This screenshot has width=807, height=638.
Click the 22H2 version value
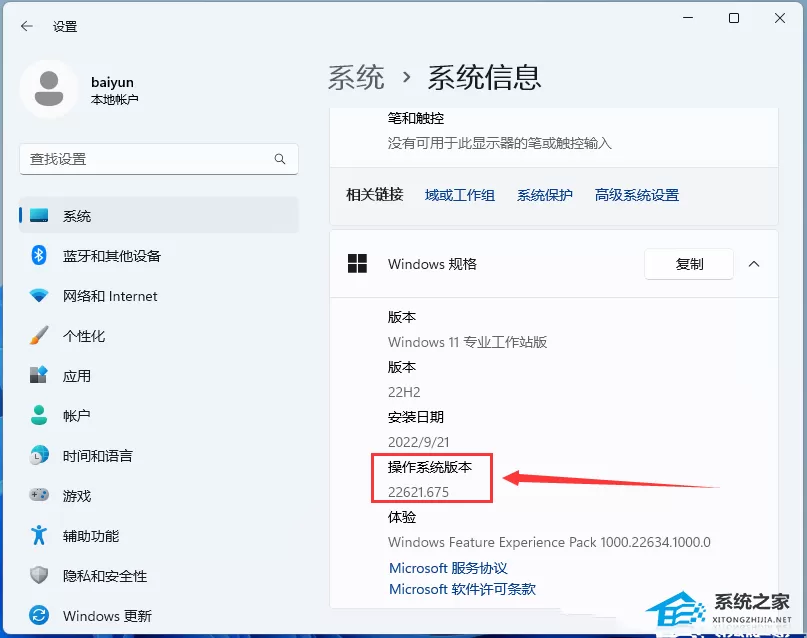pos(404,392)
